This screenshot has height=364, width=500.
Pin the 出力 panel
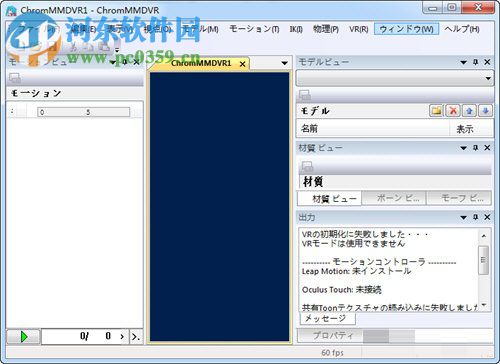click(476, 217)
